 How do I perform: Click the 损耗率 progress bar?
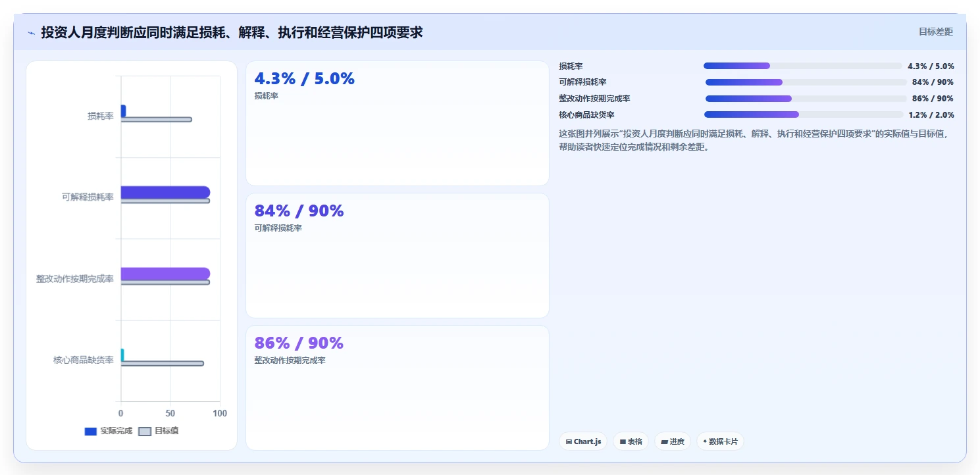(802, 66)
